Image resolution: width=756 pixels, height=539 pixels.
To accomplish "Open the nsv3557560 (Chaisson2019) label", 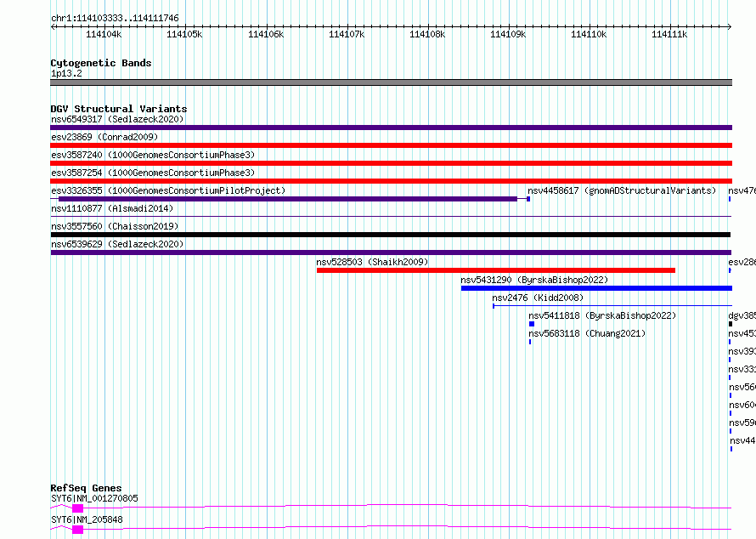I will [x=115, y=226].
